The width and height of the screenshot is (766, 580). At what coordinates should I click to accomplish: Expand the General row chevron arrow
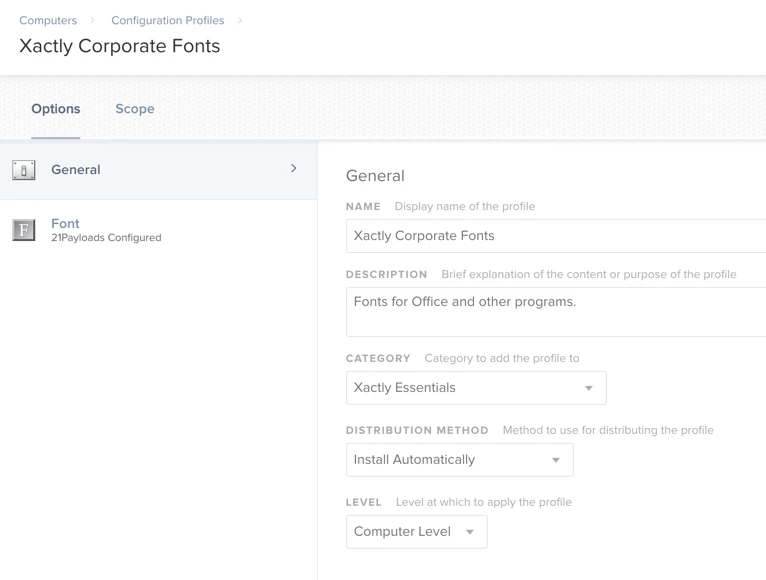[293, 169]
